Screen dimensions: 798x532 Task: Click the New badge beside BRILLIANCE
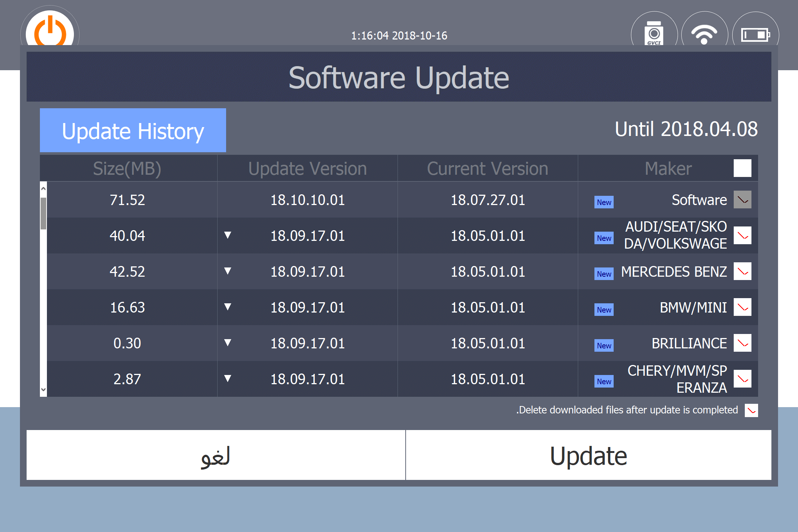pos(604,345)
